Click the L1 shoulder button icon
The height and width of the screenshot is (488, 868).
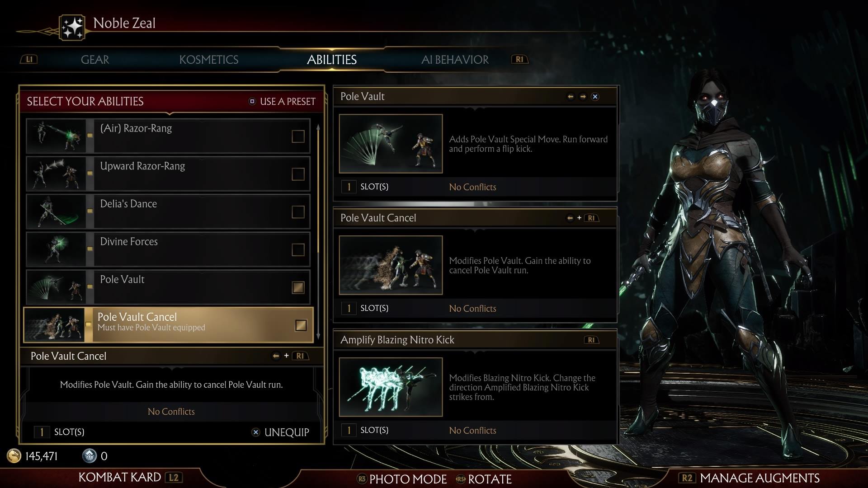pyautogui.click(x=29, y=59)
